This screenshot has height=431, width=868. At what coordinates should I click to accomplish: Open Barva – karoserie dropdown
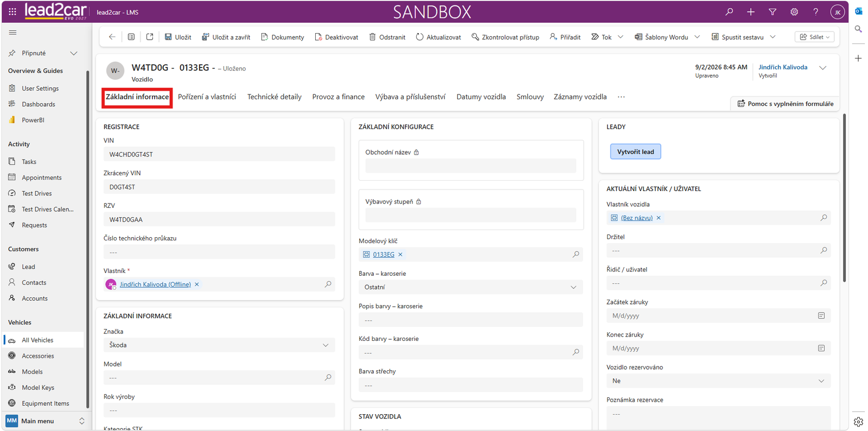tap(471, 287)
